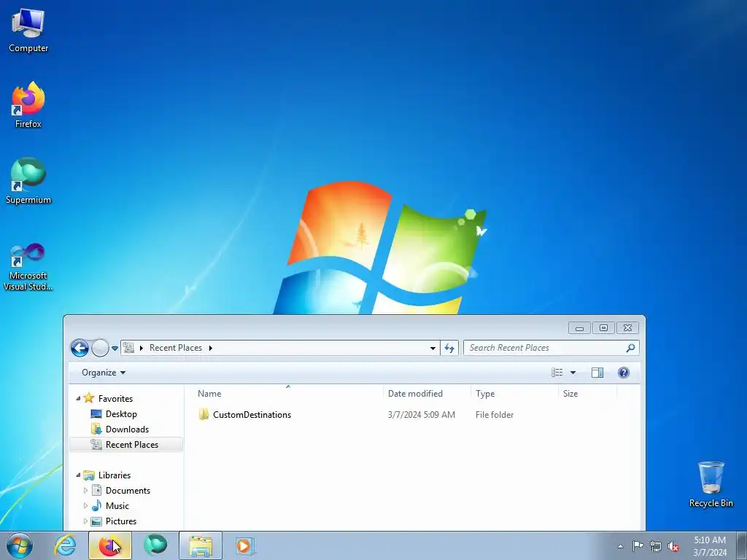Select the Supermium desktop shortcut
This screenshot has height=560, width=747.
pos(28,181)
